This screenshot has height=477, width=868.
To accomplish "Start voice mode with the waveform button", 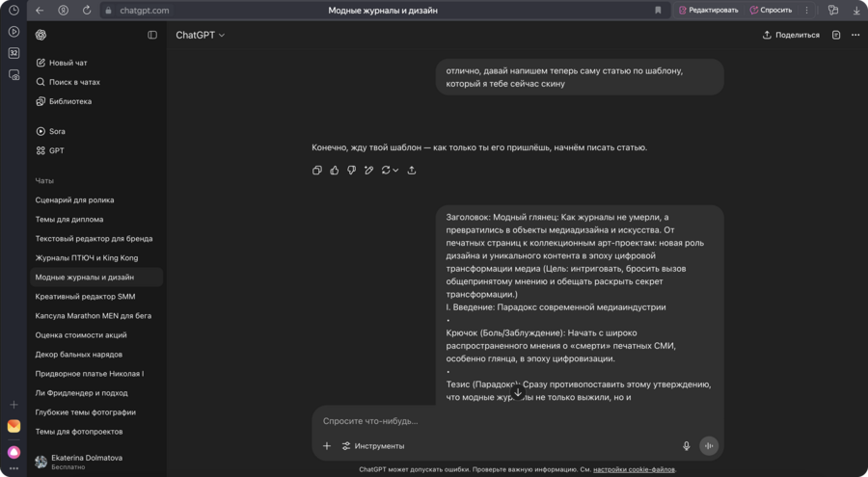I will point(709,446).
